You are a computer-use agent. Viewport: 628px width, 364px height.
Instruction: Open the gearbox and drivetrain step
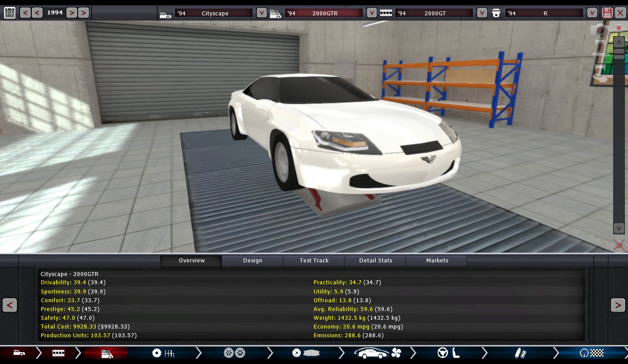(x=163, y=353)
